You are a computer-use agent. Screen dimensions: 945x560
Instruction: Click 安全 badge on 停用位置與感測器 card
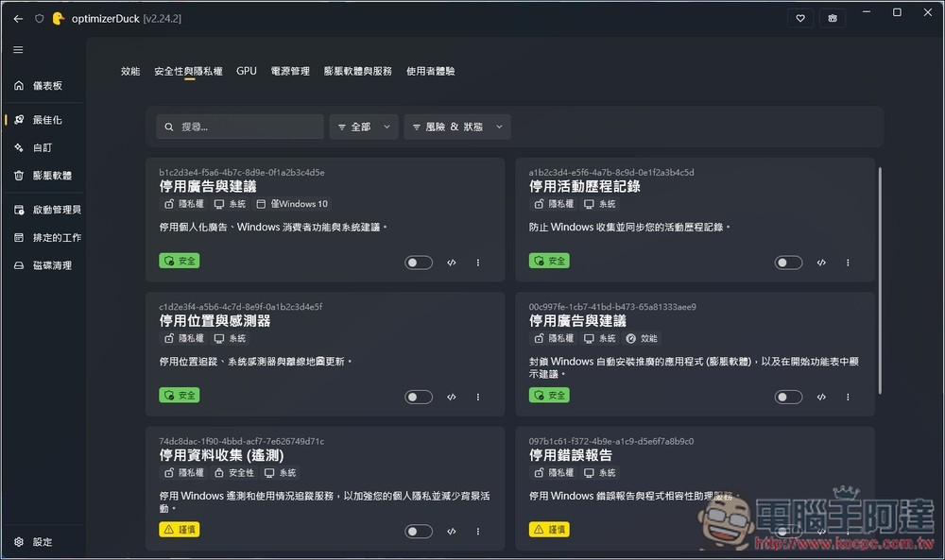(180, 395)
